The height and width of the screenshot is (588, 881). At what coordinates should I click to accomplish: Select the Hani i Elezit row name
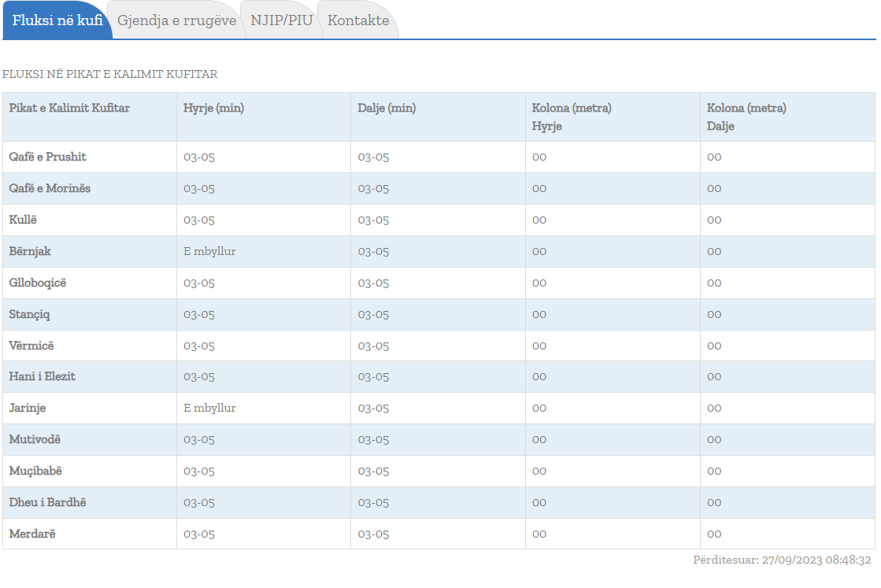(42, 376)
